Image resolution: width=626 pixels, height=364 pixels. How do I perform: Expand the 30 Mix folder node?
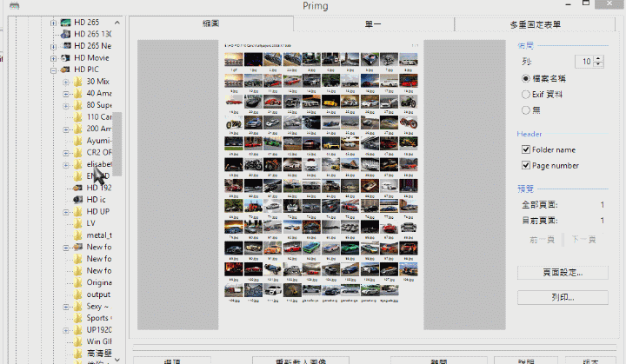pos(66,83)
